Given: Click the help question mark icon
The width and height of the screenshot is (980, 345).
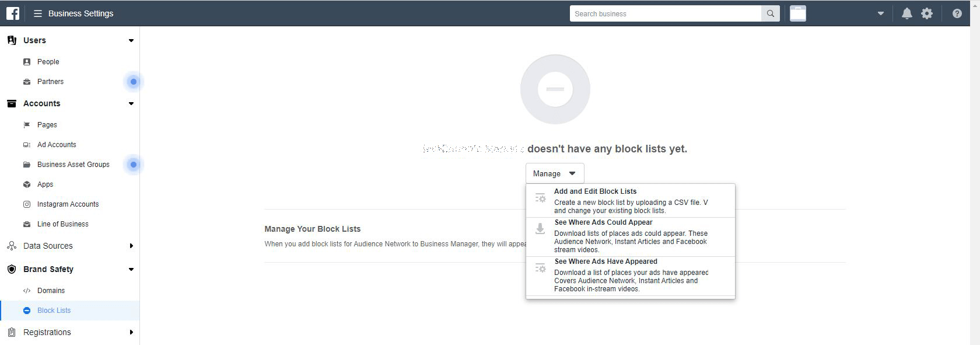Looking at the screenshot, I should [x=957, y=13].
